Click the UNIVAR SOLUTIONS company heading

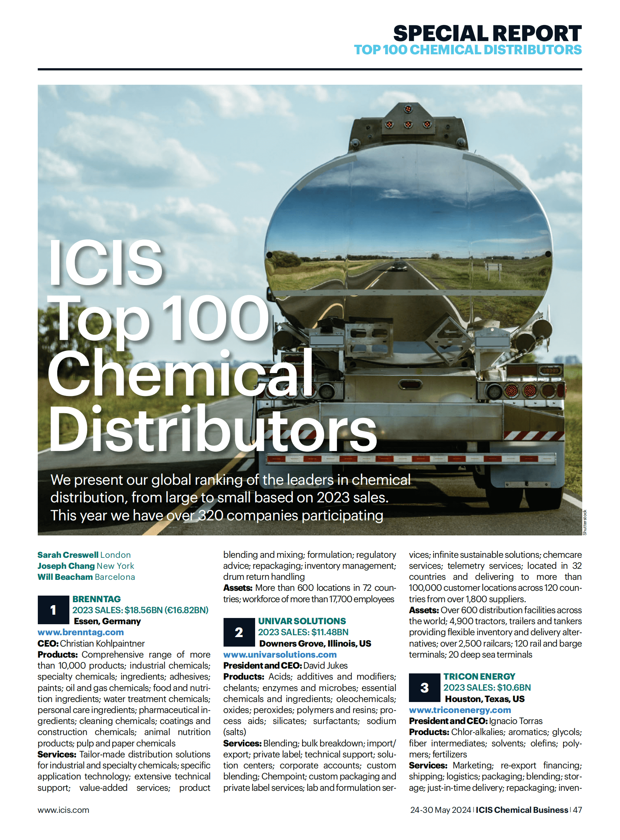tap(302, 621)
